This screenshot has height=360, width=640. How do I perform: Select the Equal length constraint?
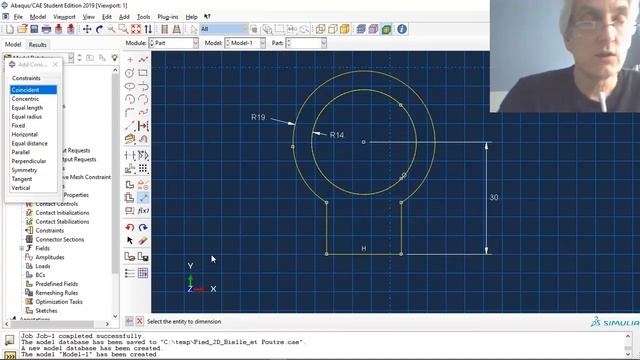33,108
